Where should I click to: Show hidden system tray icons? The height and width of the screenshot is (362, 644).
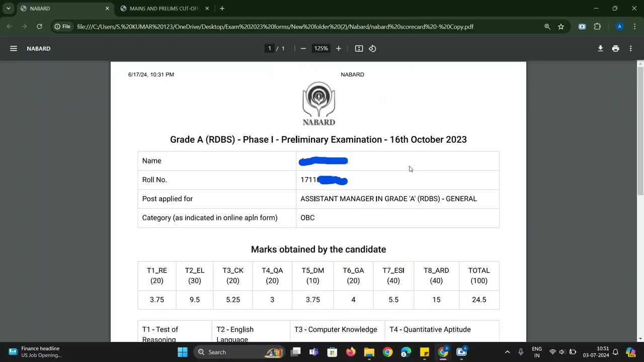coord(507,352)
